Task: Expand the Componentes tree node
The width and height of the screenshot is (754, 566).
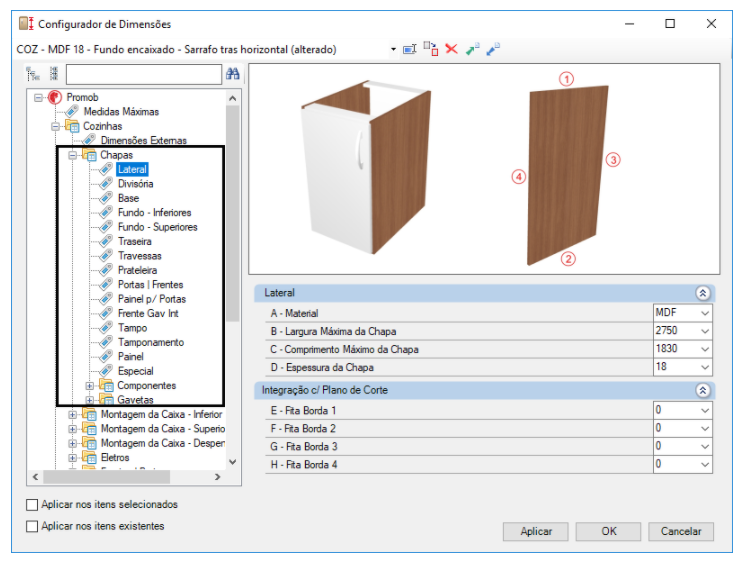Action: point(90,386)
